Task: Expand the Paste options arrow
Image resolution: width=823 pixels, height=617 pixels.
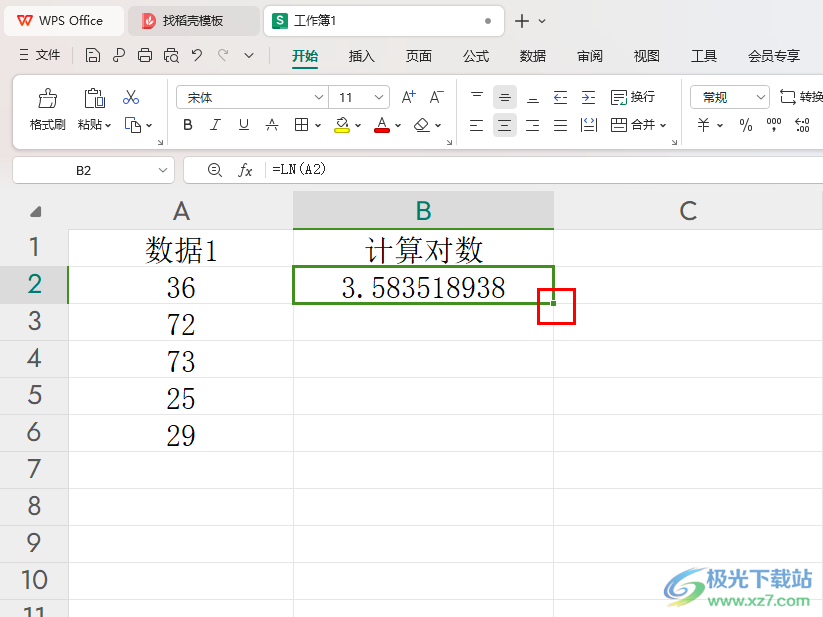Action: coord(108,125)
